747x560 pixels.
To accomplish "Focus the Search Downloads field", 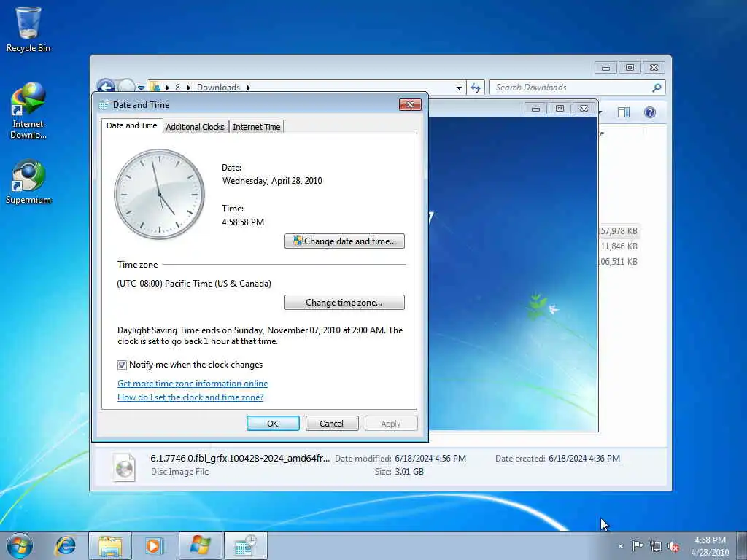I will (x=572, y=87).
